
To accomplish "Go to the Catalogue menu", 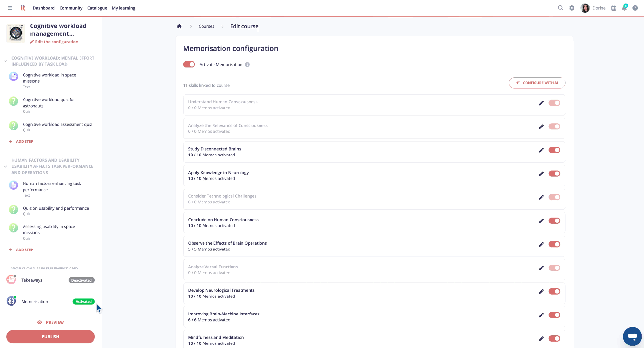I will pyautogui.click(x=97, y=8).
